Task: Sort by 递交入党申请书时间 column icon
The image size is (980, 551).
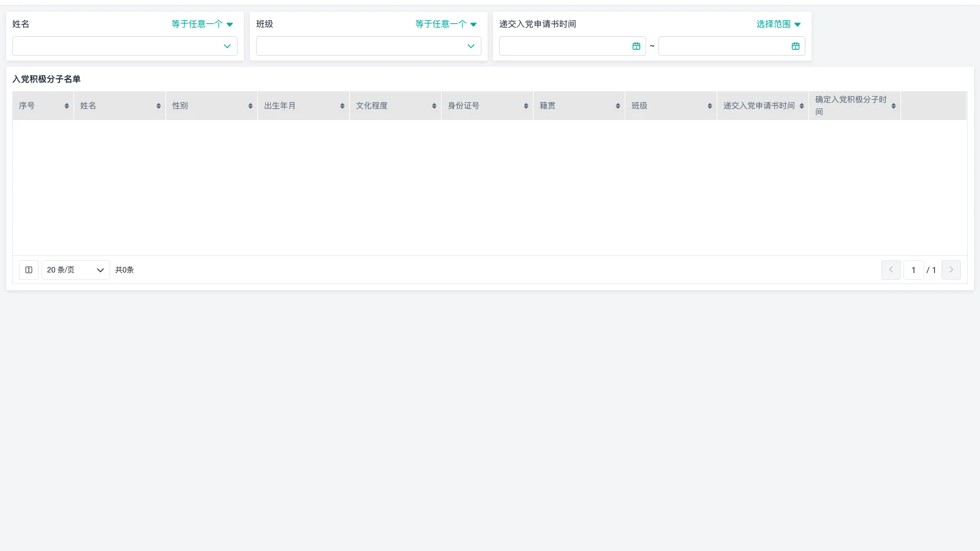Action: click(x=802, y=106)
